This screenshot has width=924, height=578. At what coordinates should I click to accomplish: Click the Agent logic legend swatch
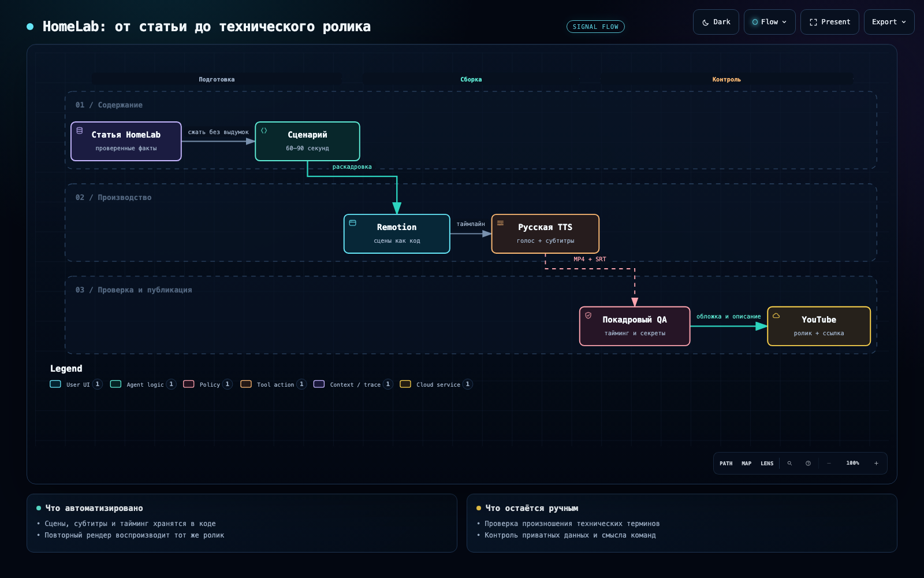[115, 384]
